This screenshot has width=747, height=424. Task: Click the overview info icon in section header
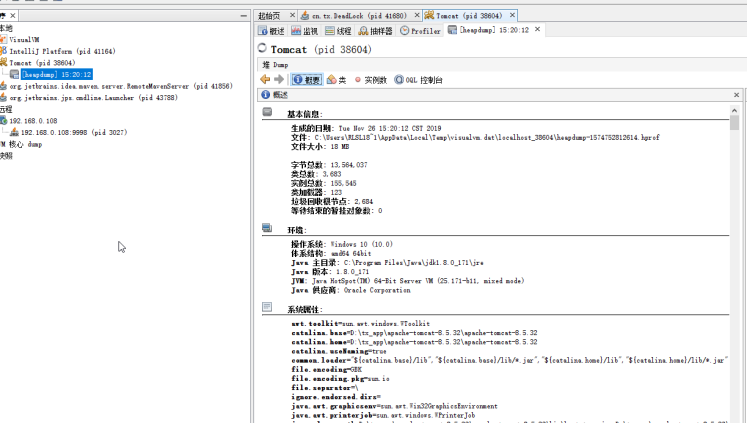pos(265,95)
